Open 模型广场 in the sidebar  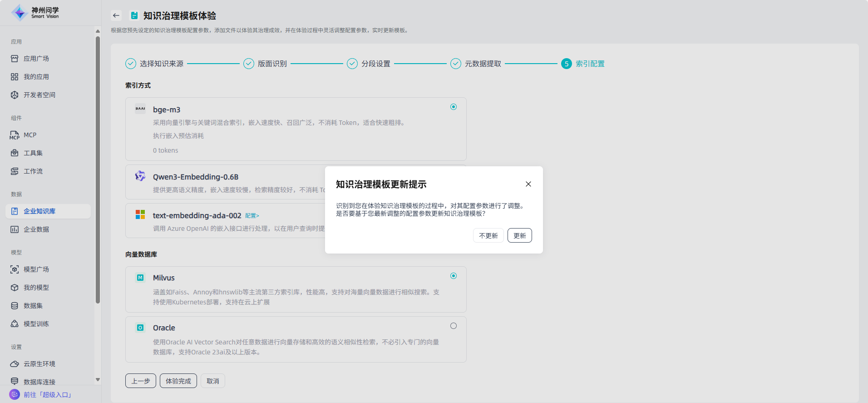(x=36, y=269)
